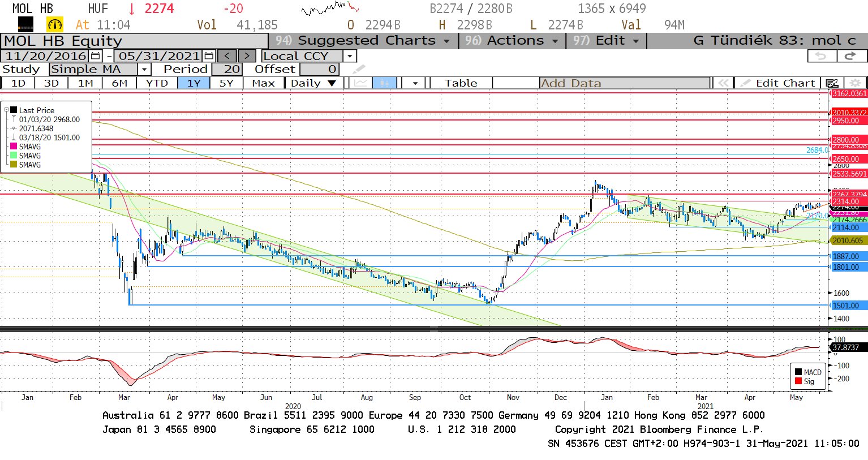Click the black square icon under MOL ticker

click(x=26, y=24)
